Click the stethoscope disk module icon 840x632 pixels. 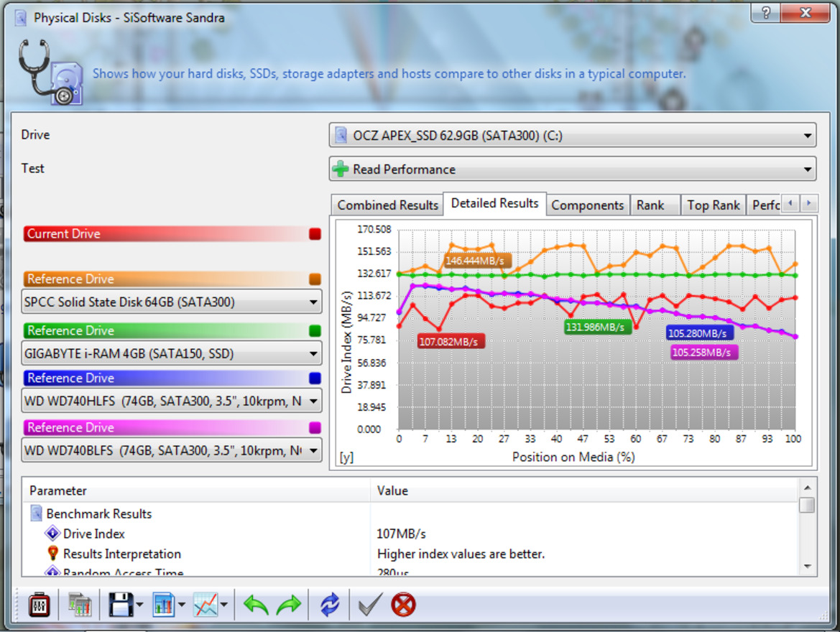point(50,73)
